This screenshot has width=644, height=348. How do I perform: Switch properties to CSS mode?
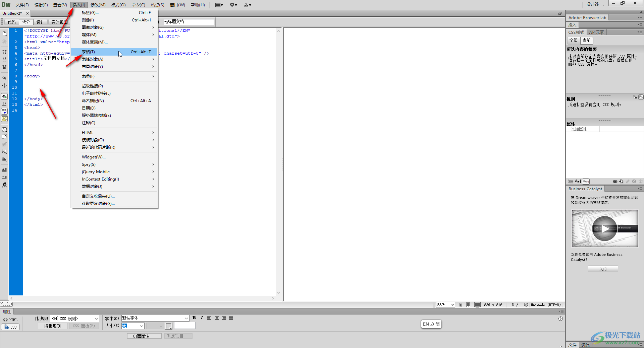(10, 327)
